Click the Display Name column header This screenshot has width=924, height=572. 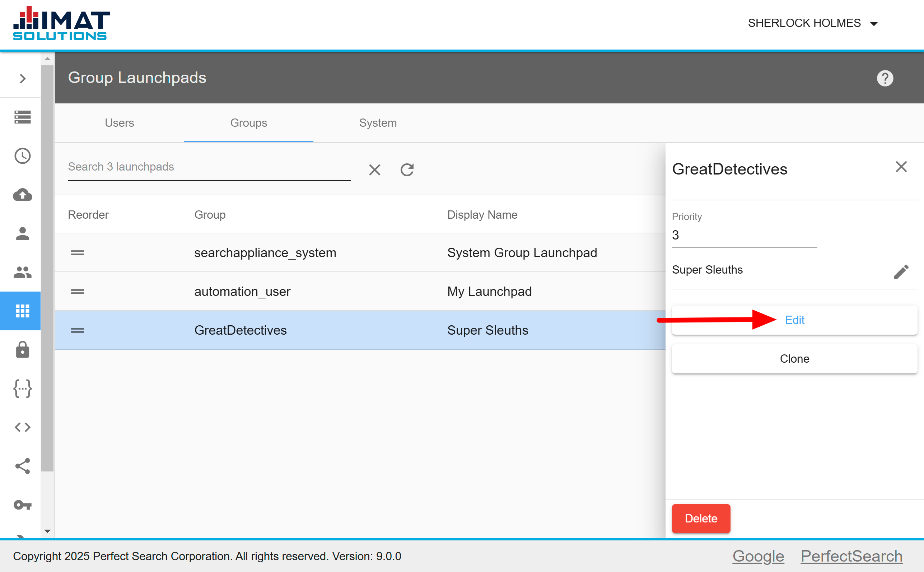(482, 214)
